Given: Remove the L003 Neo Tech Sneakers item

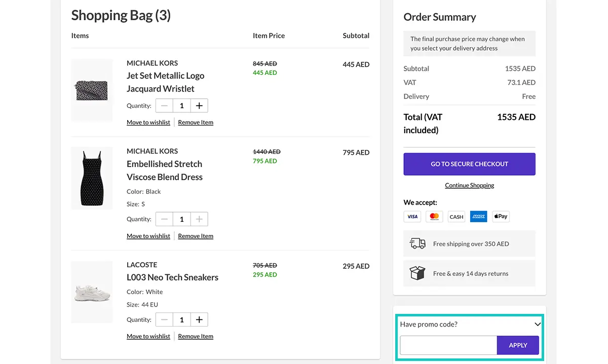Looking at the screenshot, I should coord(196,336).
